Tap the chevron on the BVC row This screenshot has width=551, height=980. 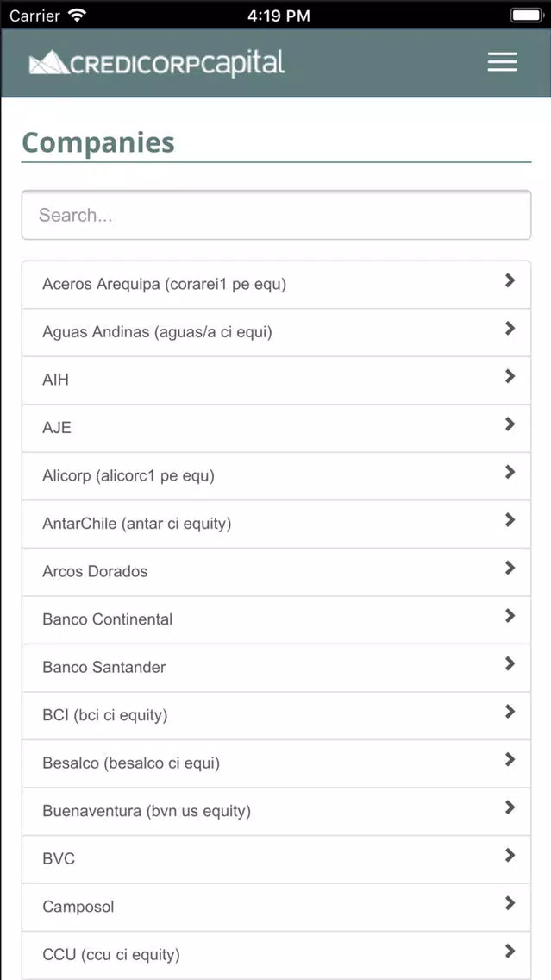pyautogui.click(x=510, y=856)
